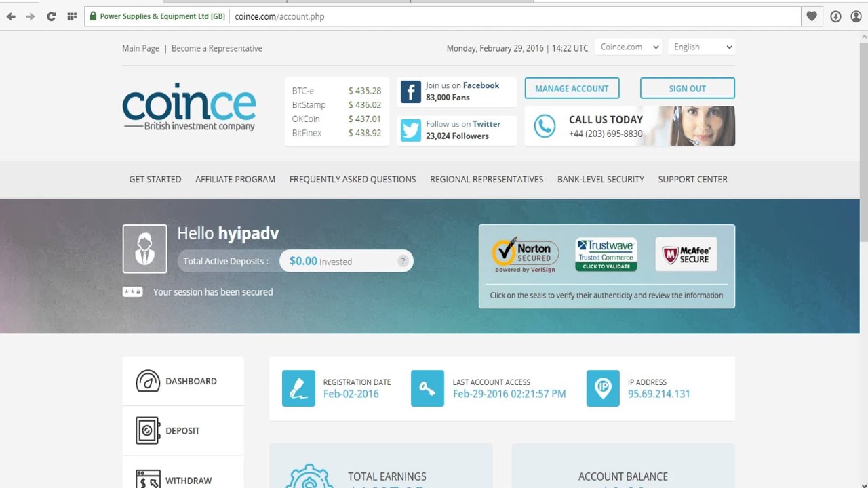Click the Total Earnings heading
The height and width of the screenshot is (488, 868).
(x=387, y=476)
